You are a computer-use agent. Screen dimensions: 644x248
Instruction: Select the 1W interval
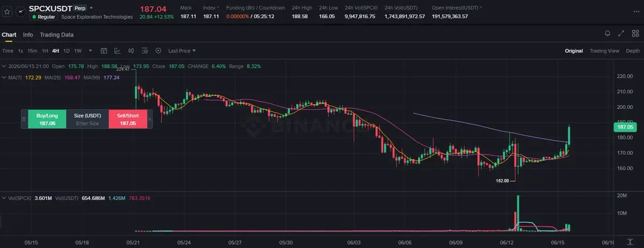[78, 51]
